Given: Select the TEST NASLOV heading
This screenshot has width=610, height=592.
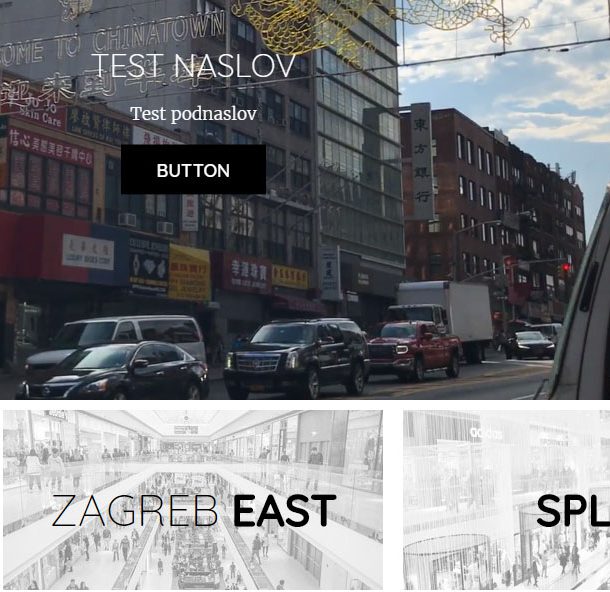Looking at the screenshot, I should (x=193, y=66).
